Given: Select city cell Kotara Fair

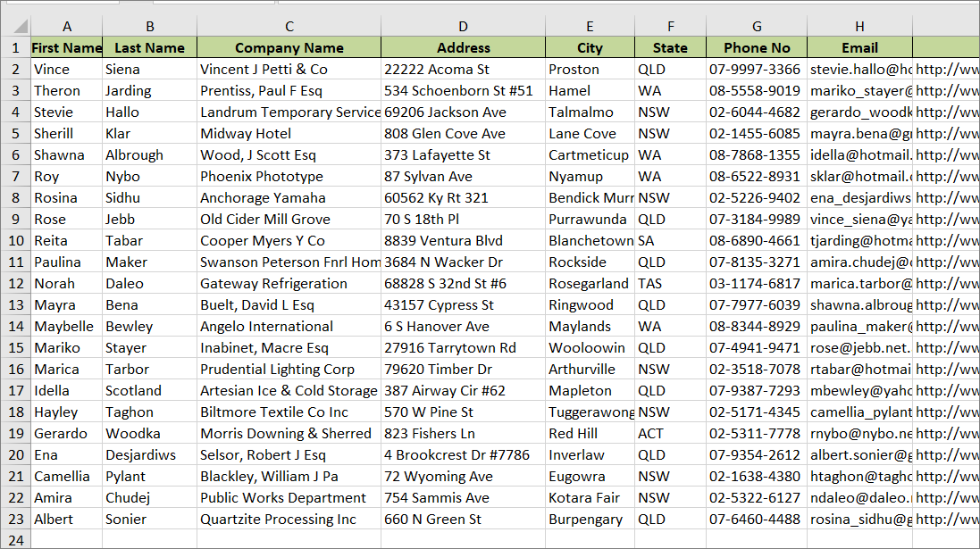Looking at the screenshot, I should (590, 498).
